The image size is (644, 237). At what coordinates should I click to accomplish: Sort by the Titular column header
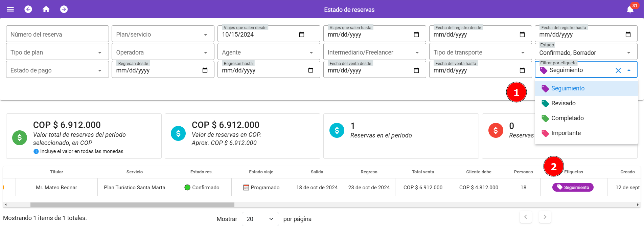pos(56,172)
